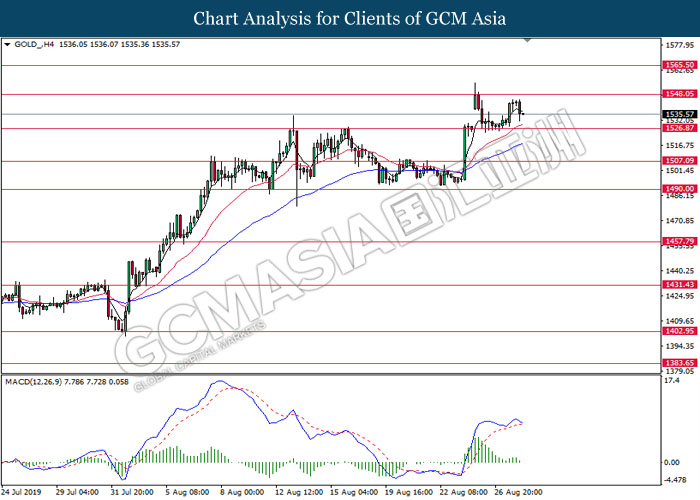Click the 15 Aug 04:00 time label
The image size is (700, 500).
click(354, 492)
